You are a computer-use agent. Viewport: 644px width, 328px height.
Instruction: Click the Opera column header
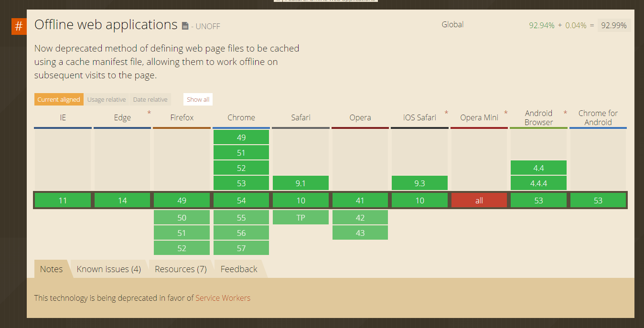tap(360, 117)
